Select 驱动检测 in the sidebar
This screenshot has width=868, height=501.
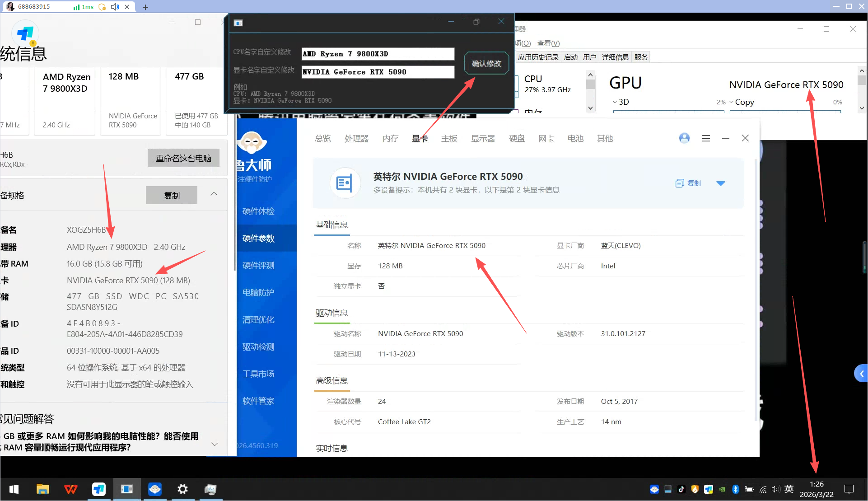(258, 347)
